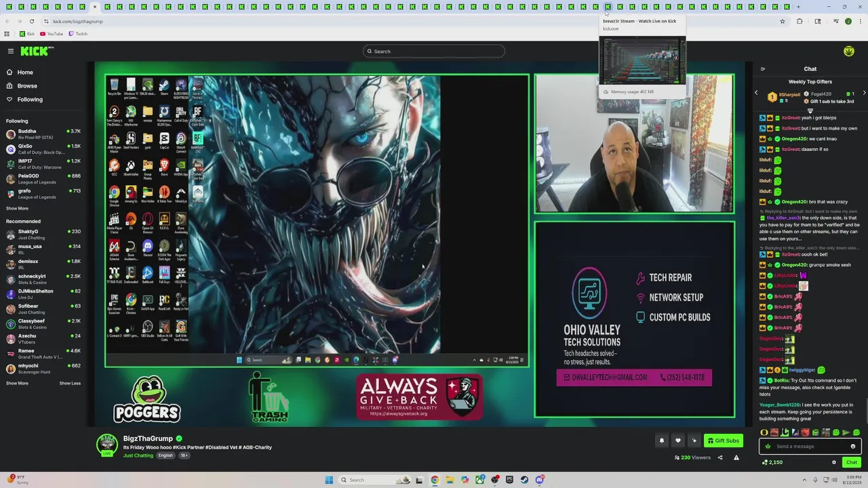868x488 pixels.
Task: Click the leaf badge icon in chat input
Action: [x=768, y=446]
